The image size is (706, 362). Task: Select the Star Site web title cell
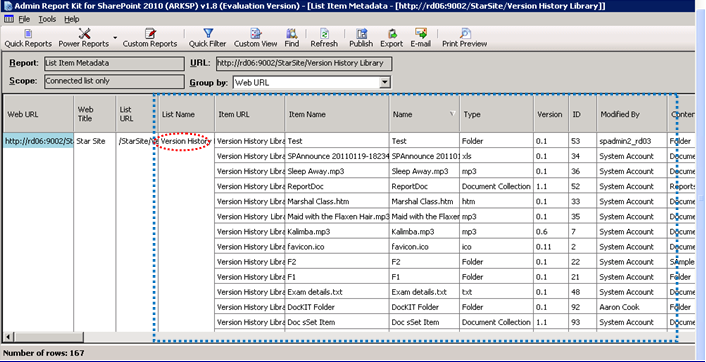[95, 141]
